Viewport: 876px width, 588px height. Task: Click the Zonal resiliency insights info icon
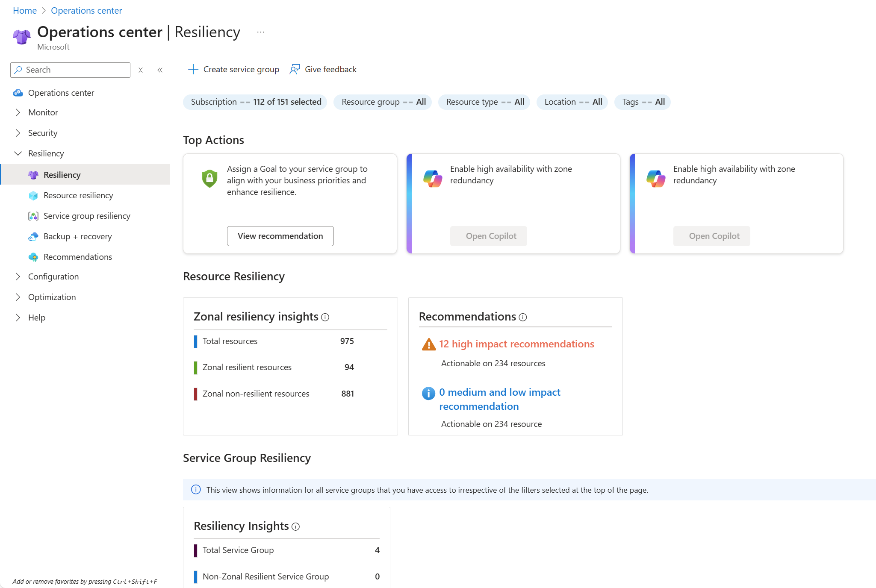point(325,317)
